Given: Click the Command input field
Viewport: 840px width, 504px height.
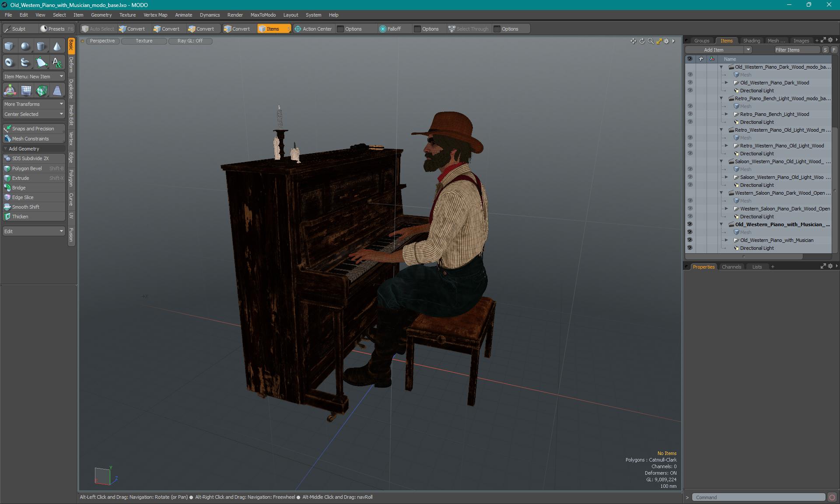Looking at the screenshot, I should coord(759,497).
